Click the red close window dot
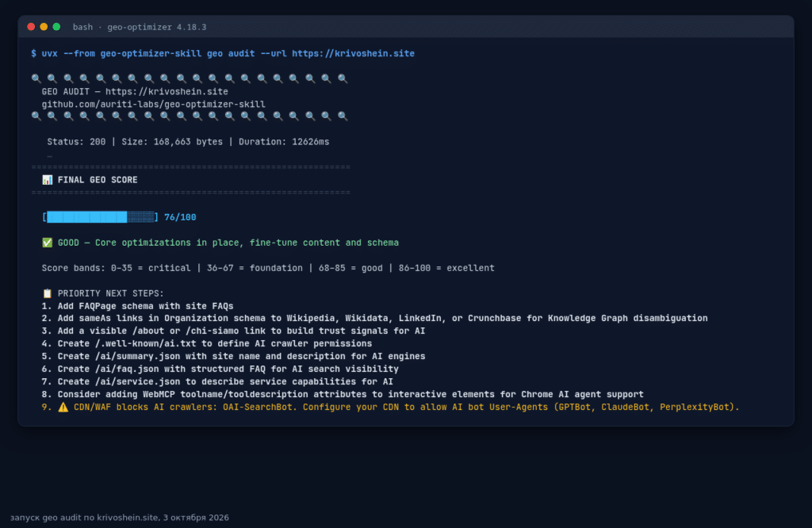Screen dimensions: 812x528 tap(31, 26)
